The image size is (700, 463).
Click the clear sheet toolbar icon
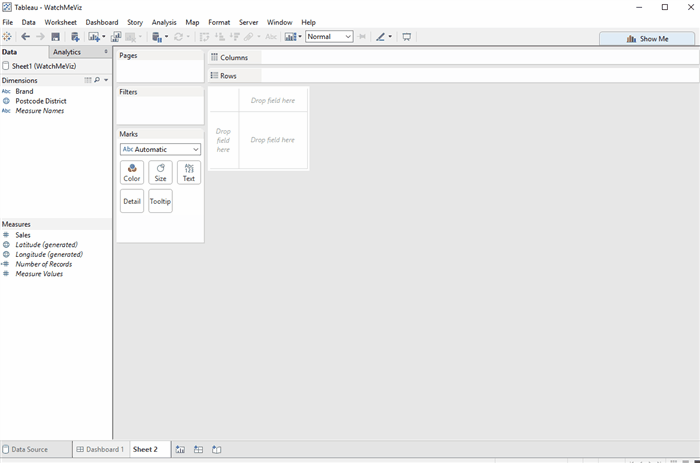coord(130,37)
